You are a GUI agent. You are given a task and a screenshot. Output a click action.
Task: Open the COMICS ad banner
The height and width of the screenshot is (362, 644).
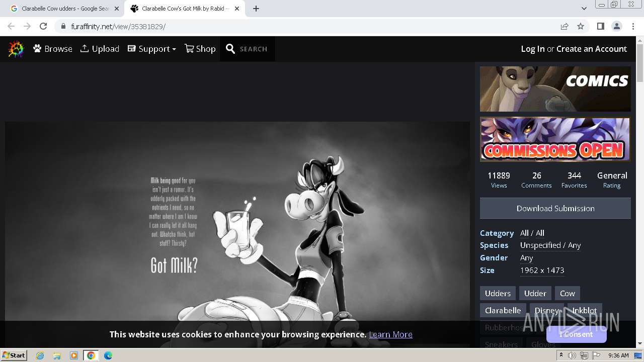(555, 89)
